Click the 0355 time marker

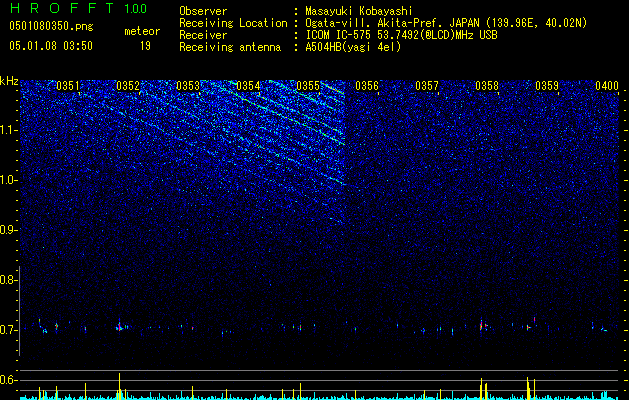click(308, 86)
